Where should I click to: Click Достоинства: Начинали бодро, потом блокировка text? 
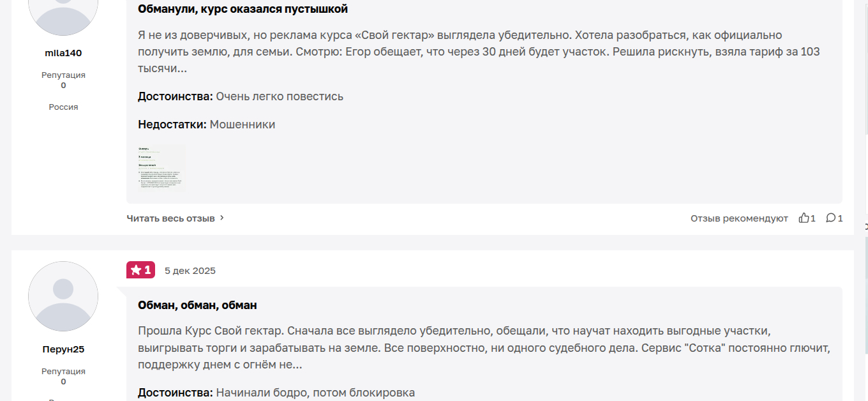coord(276,393)
